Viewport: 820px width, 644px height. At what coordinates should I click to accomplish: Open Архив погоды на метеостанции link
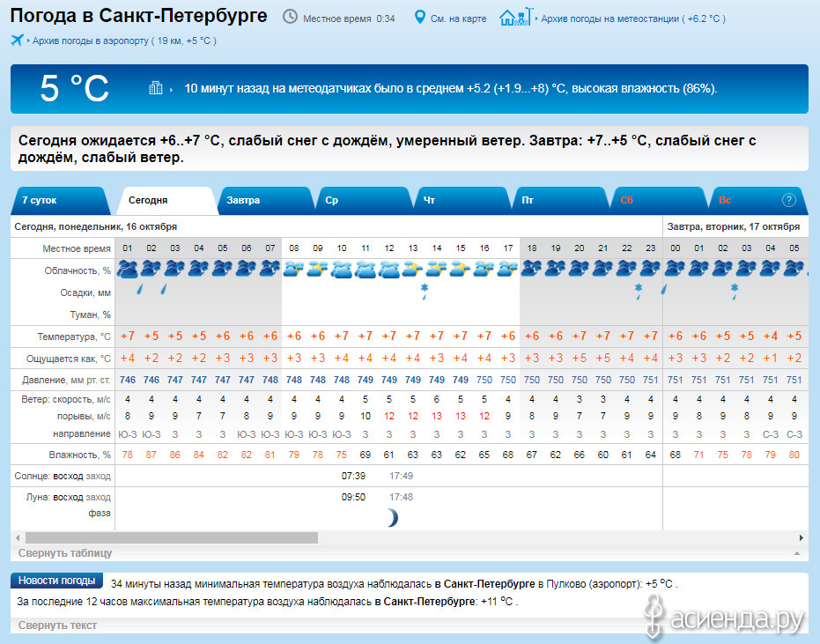pyautogui.click(x=632, y=19)
